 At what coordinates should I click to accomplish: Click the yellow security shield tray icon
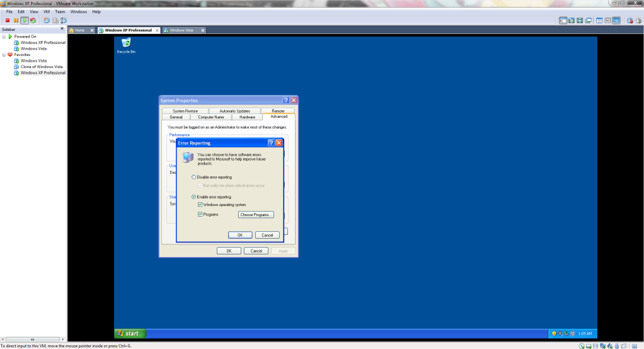pyautogui.click(x=554, y=333)
